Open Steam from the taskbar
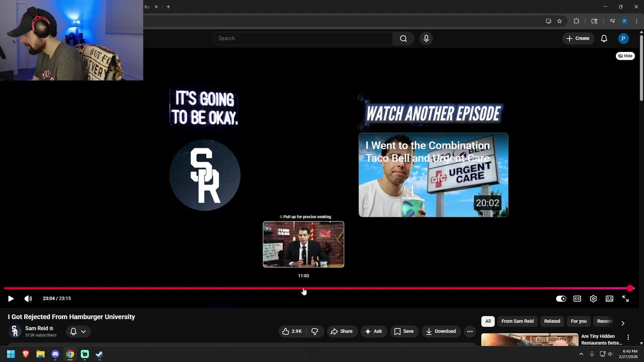This screenshot has width=644, height=362. (100, 354)
